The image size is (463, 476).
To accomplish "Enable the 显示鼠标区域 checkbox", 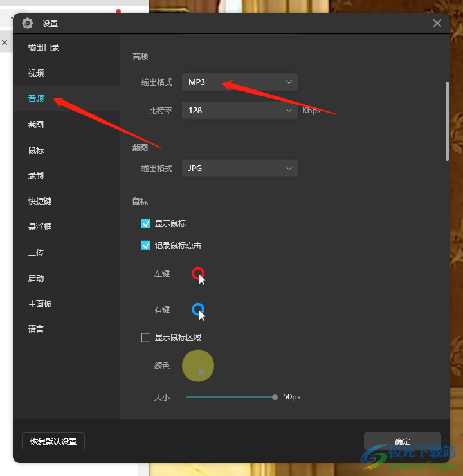I will click(x=146, y=337).
